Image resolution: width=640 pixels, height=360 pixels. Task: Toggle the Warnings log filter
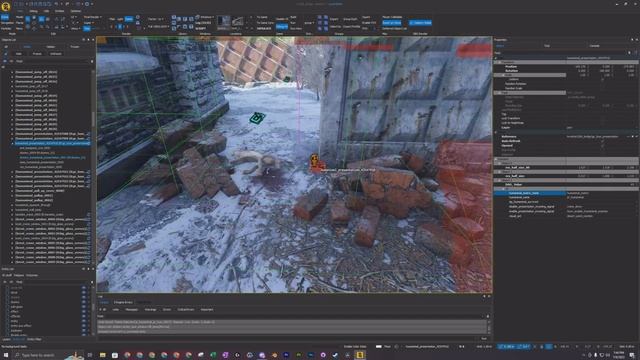[x=150, y=310]
